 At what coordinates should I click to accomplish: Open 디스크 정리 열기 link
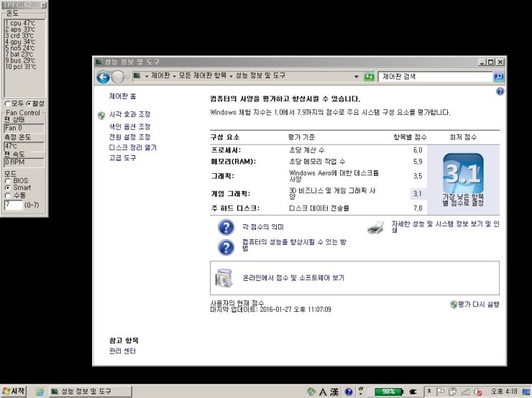[x=133, y=147]
